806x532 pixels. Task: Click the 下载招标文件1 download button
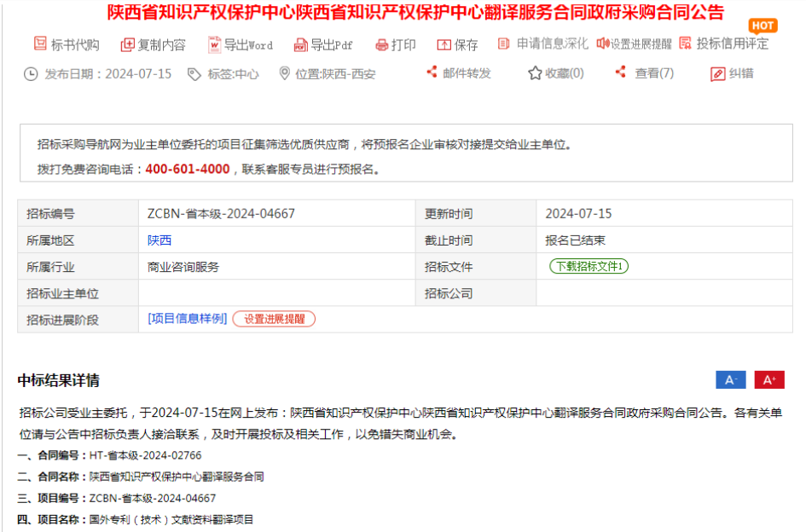click(x=589, y=266)
